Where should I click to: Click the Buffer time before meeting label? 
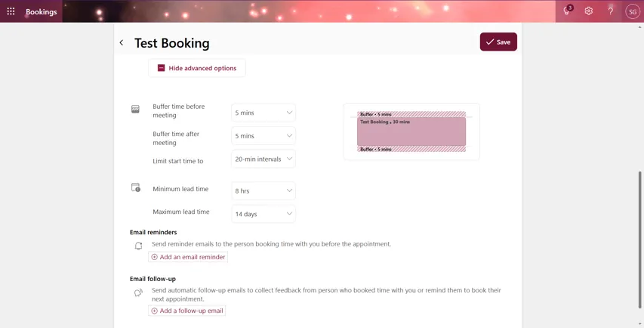(x=179, y=110)
